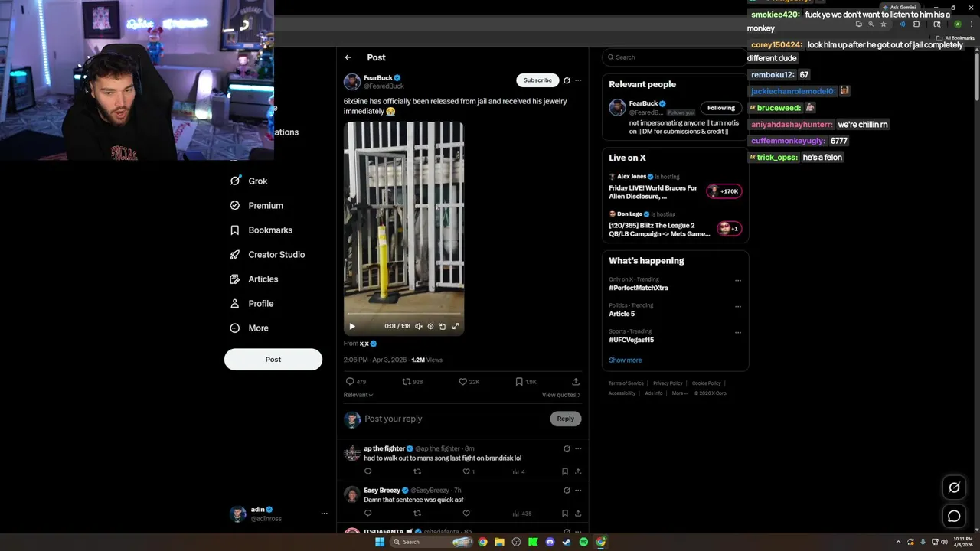980x551 pixels.
Task: Subscribe to FearBuck
Action: click(537, 80)
